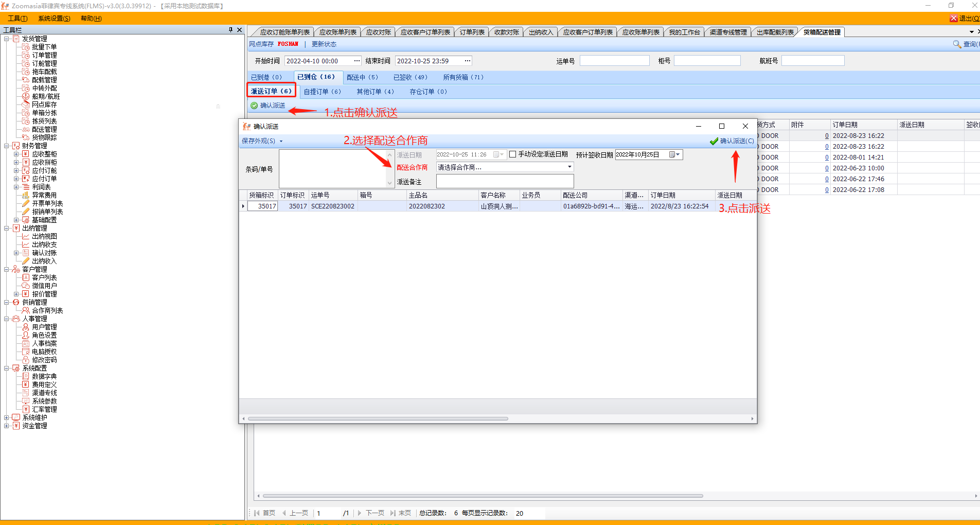This screenshot has height=525, width=980.
Task: Expand the 资金管理 tree node
Action: (x=7, y=426)
